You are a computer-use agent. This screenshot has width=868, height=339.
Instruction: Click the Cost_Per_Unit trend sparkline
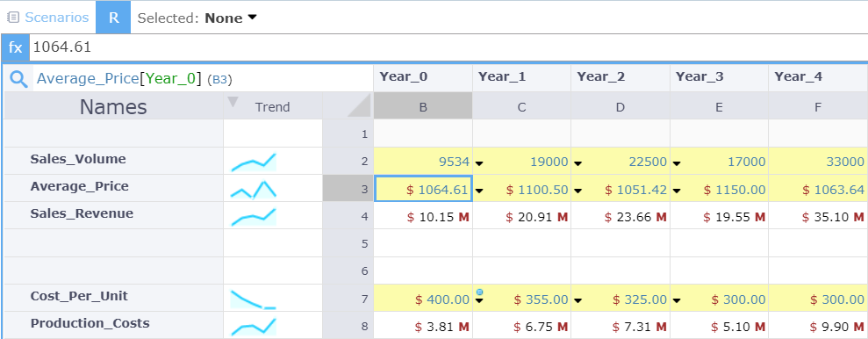(254, 299)
